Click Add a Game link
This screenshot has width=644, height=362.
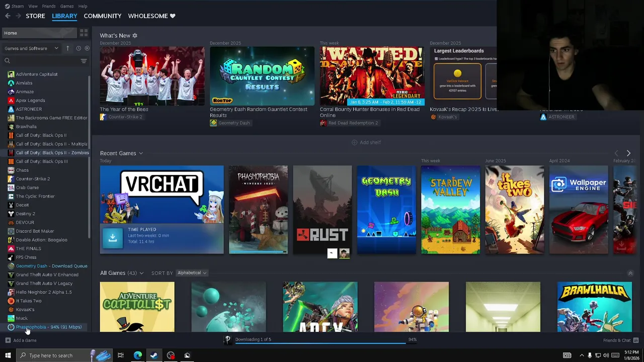click(25, 340)
